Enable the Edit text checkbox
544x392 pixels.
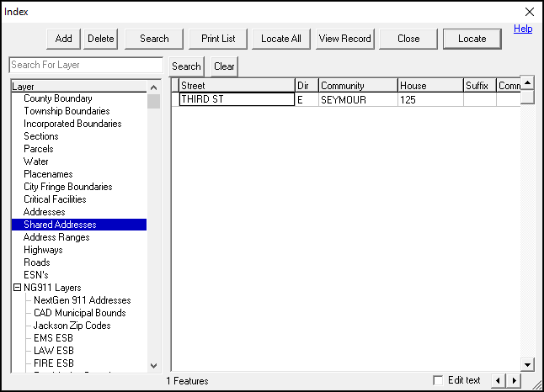pyautogui.click(x=437, y=380)
